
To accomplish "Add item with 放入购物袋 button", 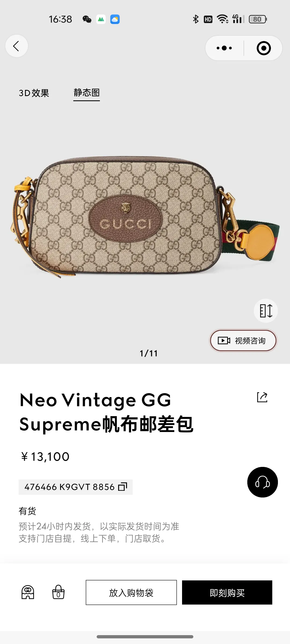I will pyautogui.click(x=131, y=592).
